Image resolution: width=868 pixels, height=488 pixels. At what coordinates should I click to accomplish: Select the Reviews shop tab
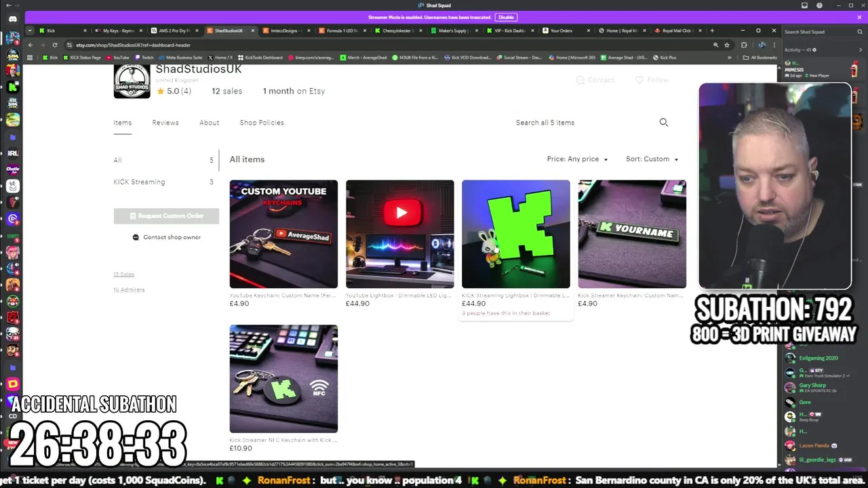(x=165, y=123)
